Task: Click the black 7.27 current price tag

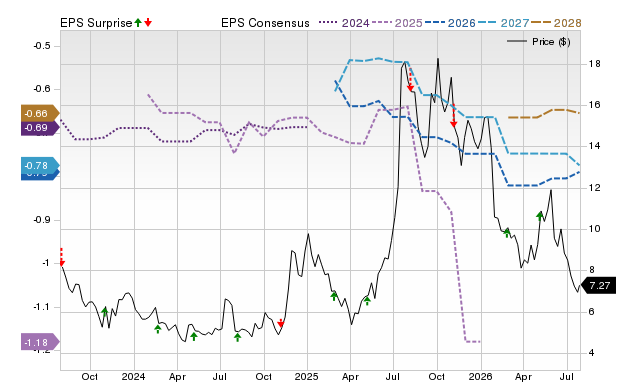Action: click(x=598, y=285)
